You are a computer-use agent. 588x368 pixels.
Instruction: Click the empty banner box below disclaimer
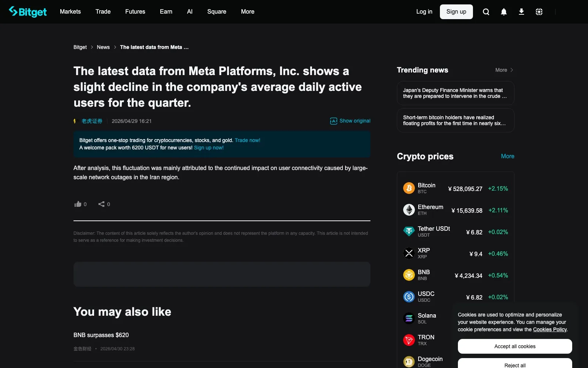[222, 274]
